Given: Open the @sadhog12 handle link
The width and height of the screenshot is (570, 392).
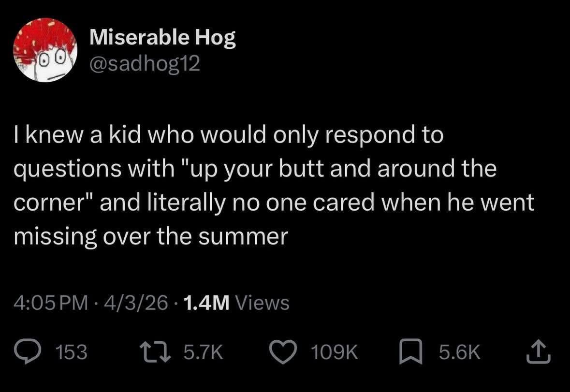Looking at the screenshot, I should tap(145, 64).
